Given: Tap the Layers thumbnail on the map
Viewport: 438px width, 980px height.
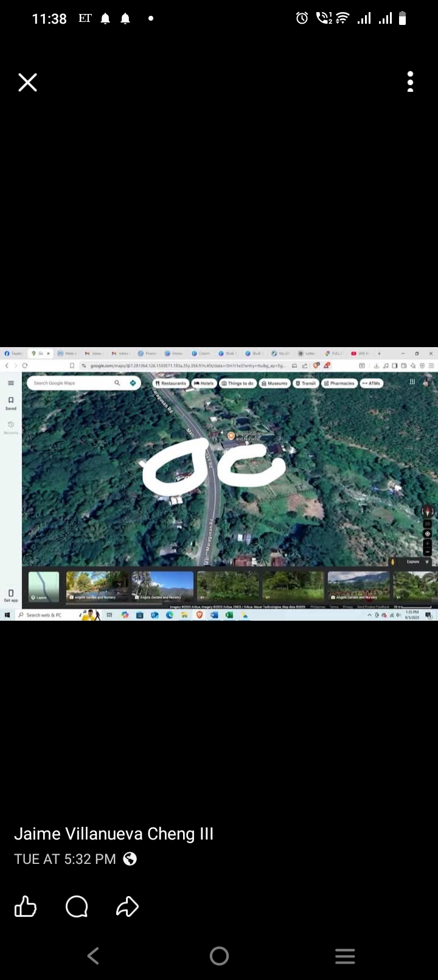Looking at the screenshot, I should [44, 587].
